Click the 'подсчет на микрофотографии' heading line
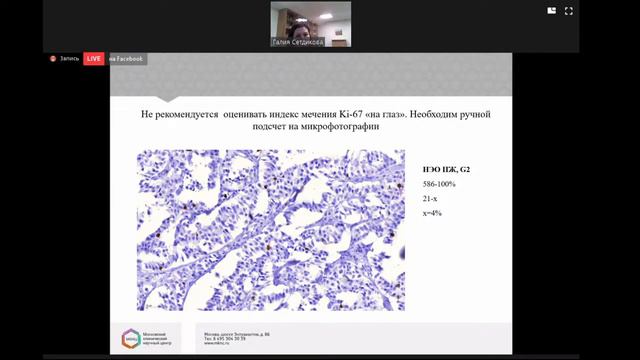The image size is (640, 360). point(316,127)
